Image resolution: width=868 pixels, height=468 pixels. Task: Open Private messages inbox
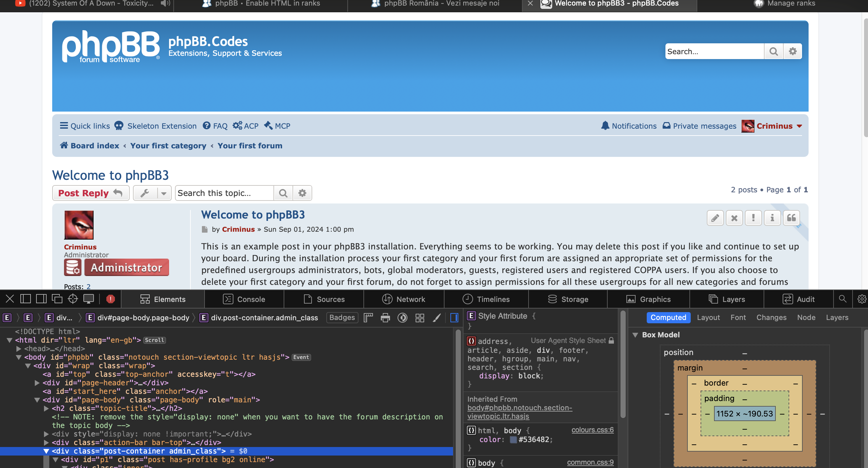tap(699, 126)
